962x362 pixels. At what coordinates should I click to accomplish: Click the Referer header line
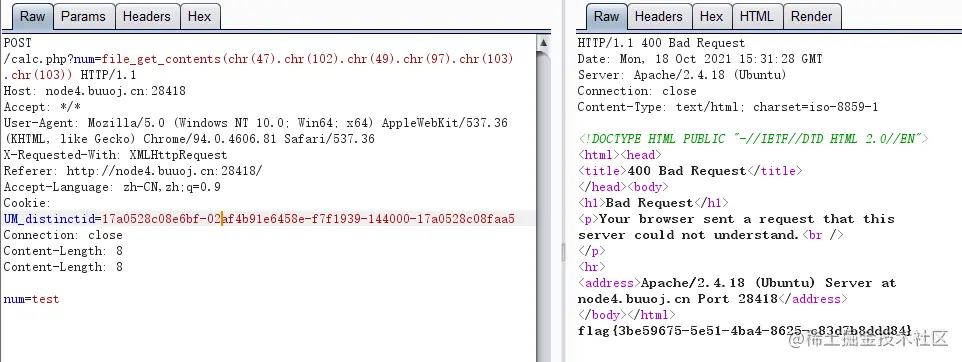click(x=133, y=171)
